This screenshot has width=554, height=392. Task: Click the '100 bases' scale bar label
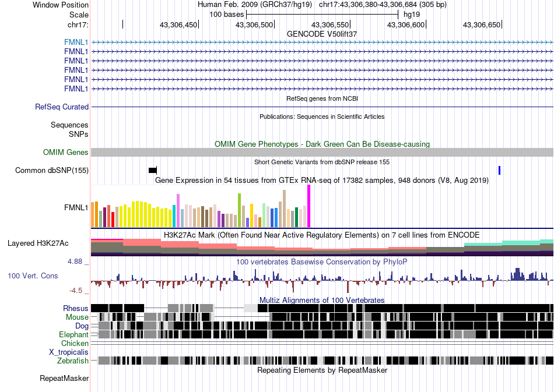[x=226, y=15]
